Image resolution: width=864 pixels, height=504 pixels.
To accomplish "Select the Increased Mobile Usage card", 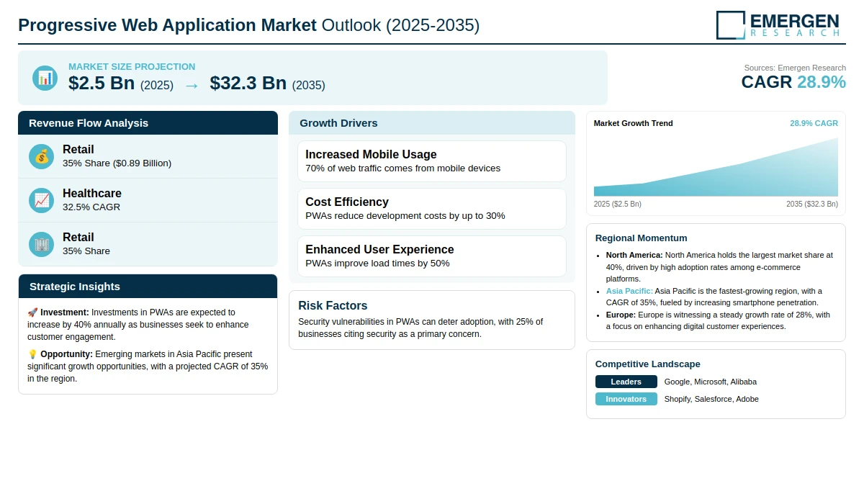I will [x=432, y=161].
